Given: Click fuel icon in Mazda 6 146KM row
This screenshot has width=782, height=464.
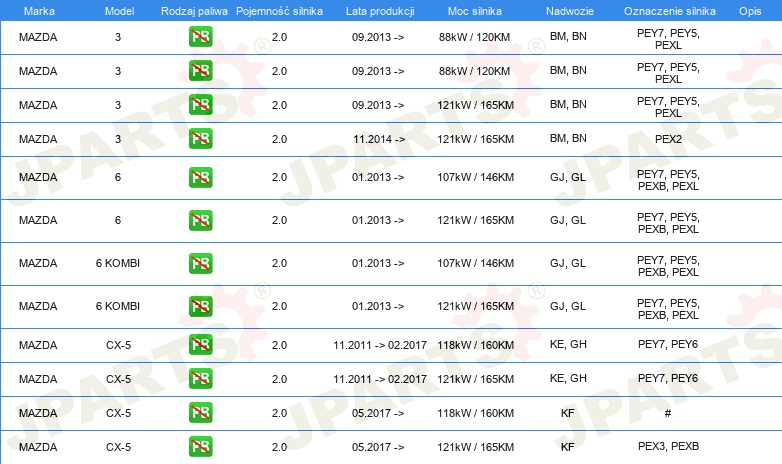Looking at the screenshot, I should (200, 177).
